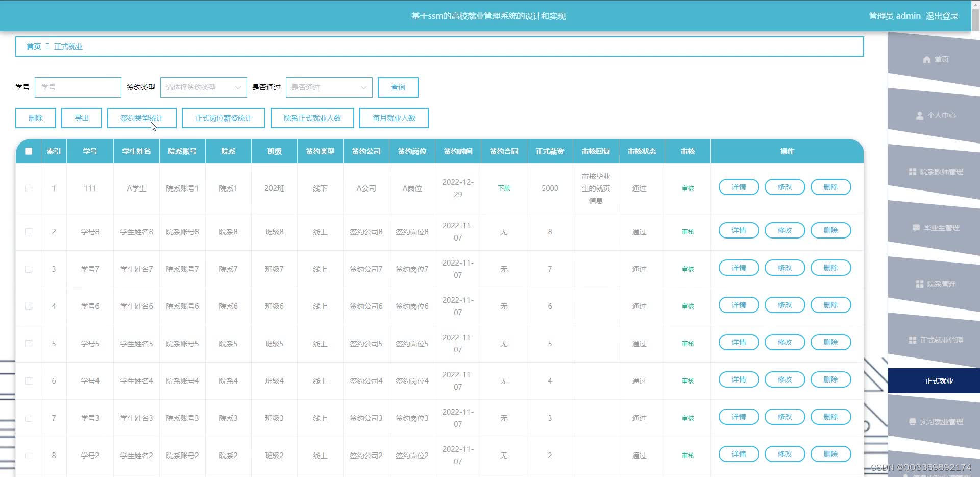Open 正式就业管理 grid icon in sidebar
Viewport: 980px width, 477px height.
pos(912,341)
